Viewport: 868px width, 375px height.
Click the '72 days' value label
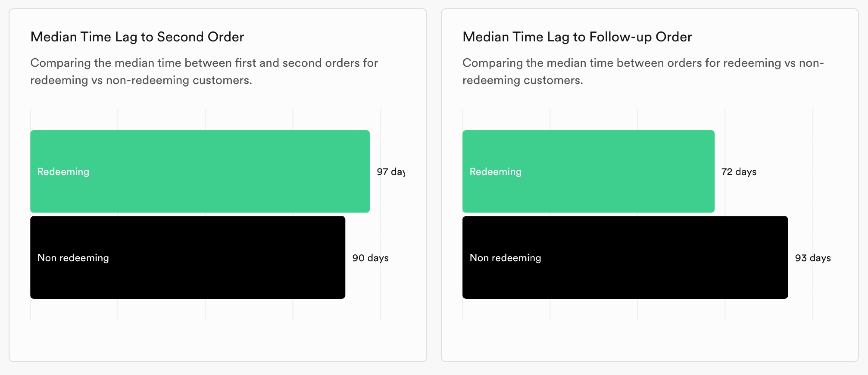click(739, 172)
